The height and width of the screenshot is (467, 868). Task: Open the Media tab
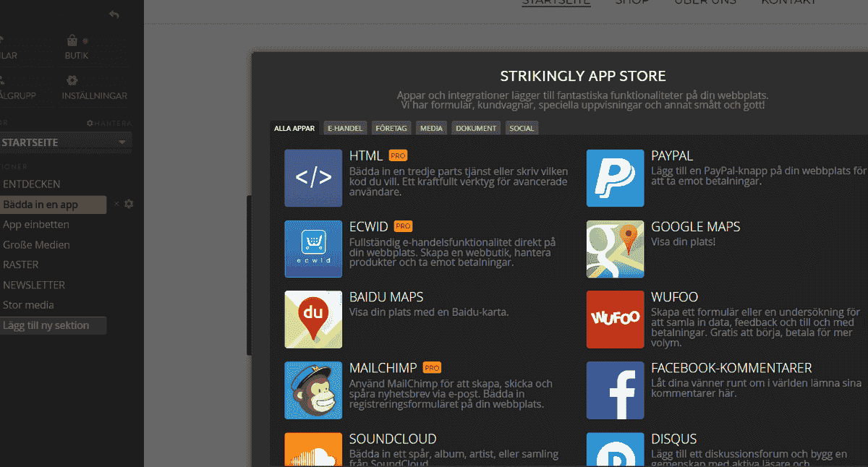[431, 128]
